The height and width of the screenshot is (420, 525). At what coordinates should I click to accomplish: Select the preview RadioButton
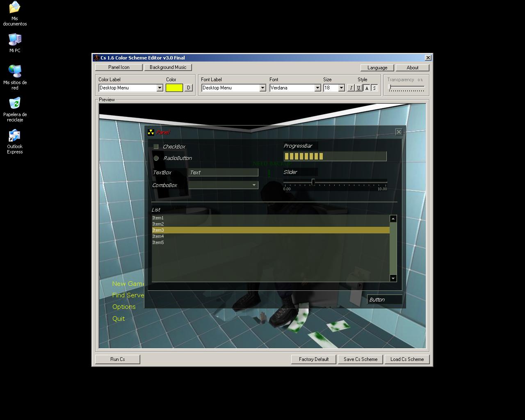pos(156,158)
